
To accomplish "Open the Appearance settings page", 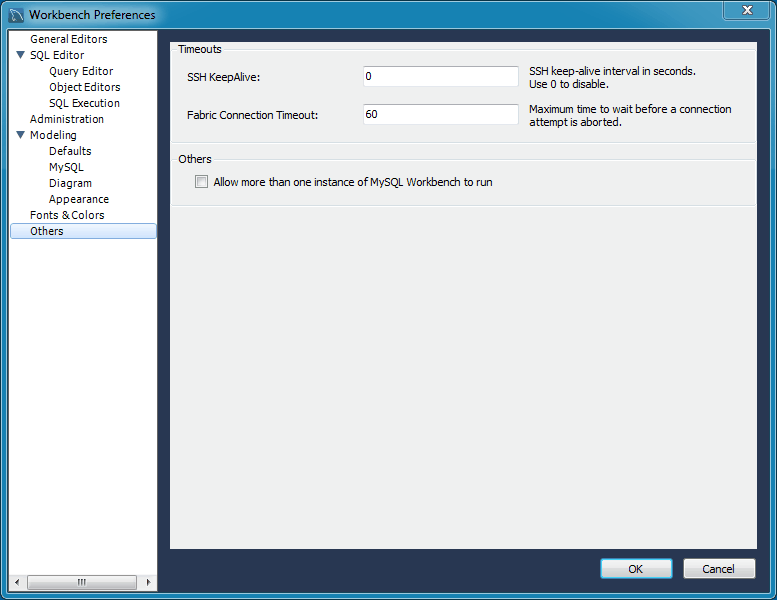I will (x=79, y=199).
